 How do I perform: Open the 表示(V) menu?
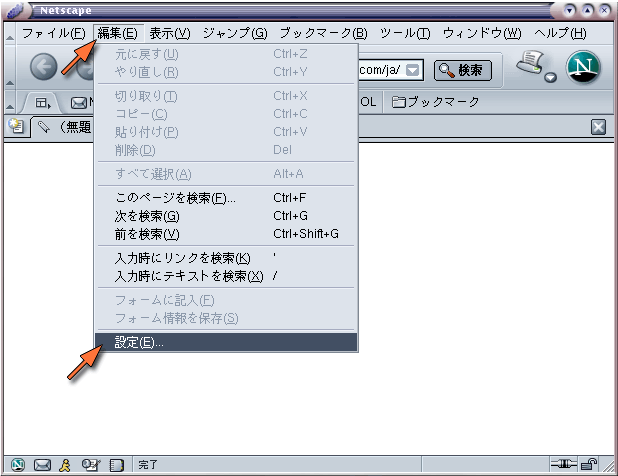pyautogui.click(x=170, y=33)
